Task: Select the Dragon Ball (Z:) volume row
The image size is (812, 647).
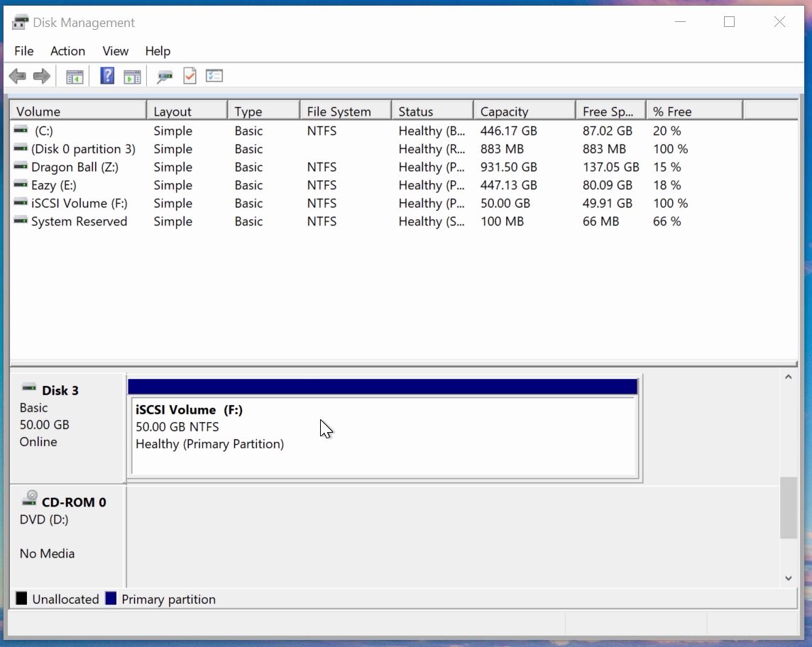Action: tap(75, 167)
